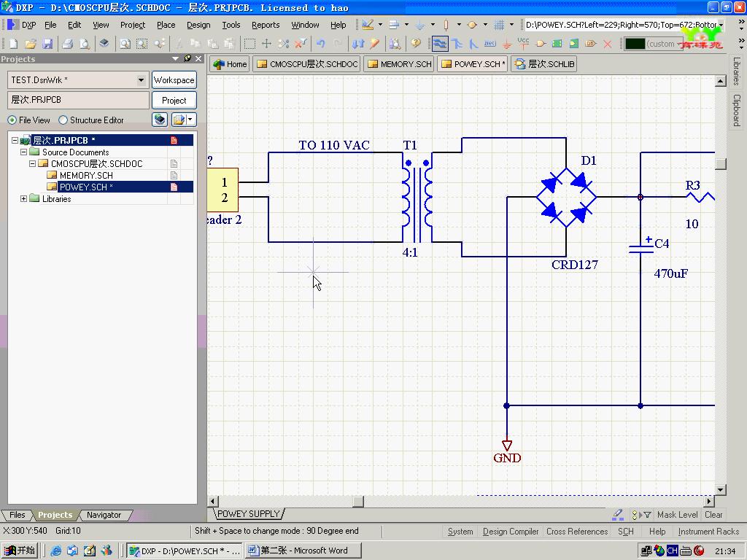The width and height of the screenshot is (747, 560).
Task: Select the File View radio button
Action: [12, 120]
